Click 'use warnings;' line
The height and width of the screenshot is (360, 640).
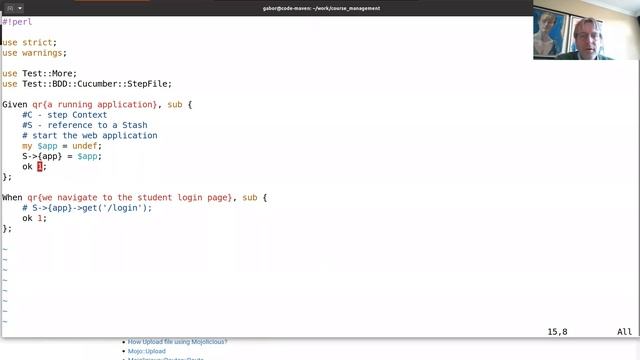(x=34, y=53)
